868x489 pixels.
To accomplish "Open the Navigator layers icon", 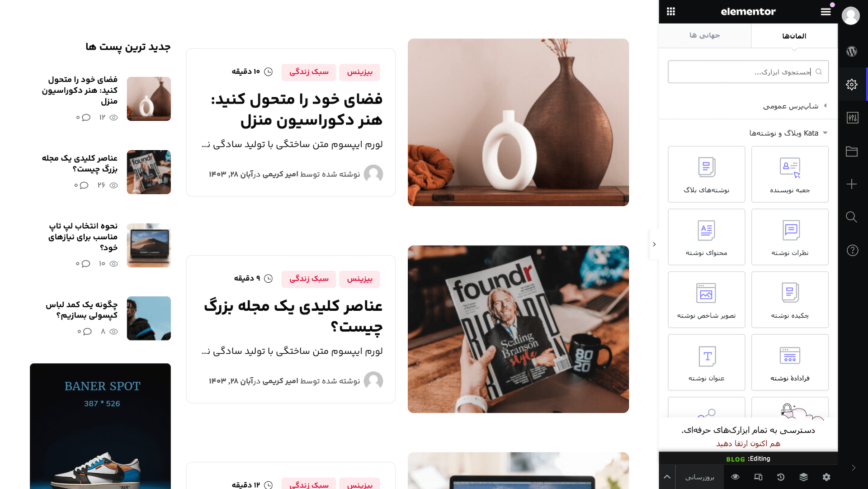I will pos(803,477).
